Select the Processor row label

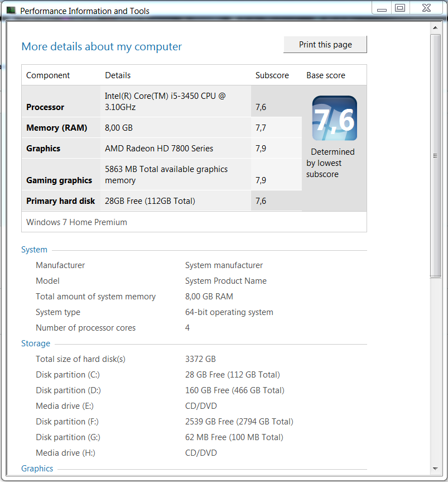tap(45, 107)
